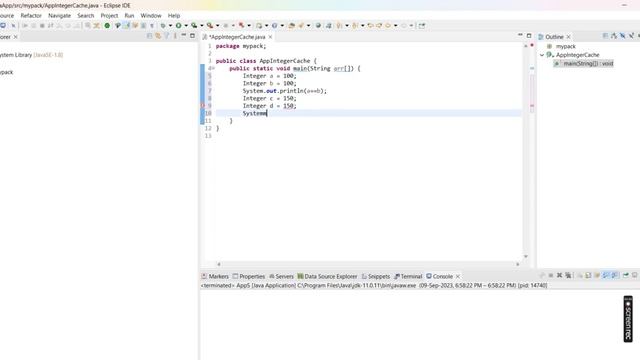Image resolution: width=640 pixels, height=360 pixels.
Task: Open the Search menu
Action: click(x=86, y=16)
